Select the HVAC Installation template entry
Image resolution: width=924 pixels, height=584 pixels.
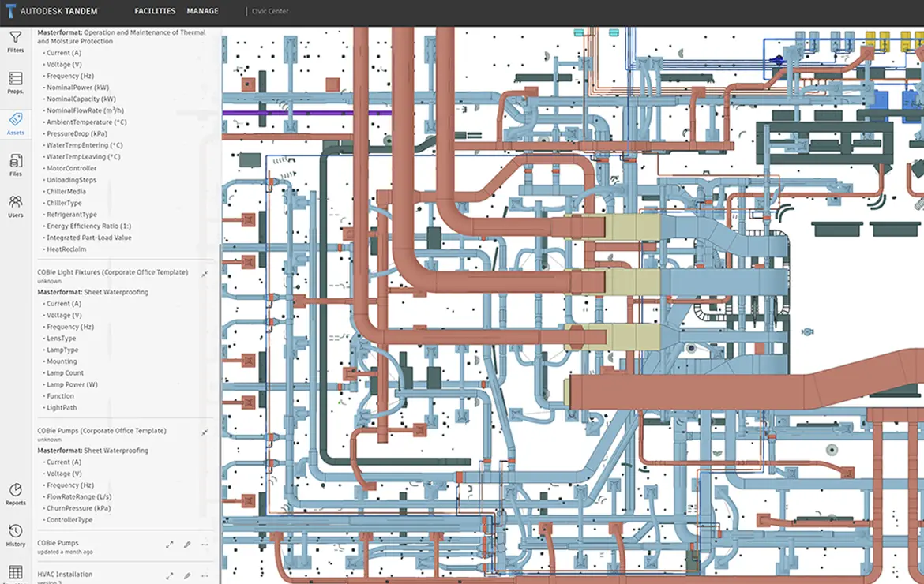[65, 574]
